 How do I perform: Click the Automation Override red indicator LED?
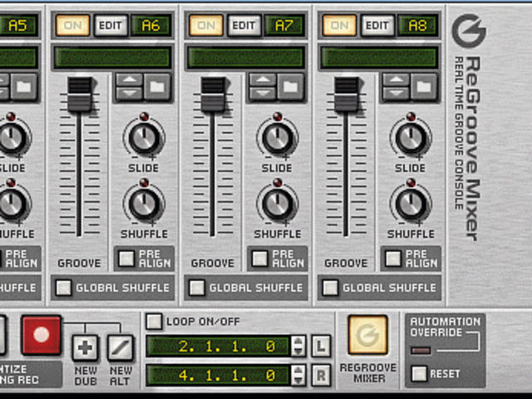(421, 350)
